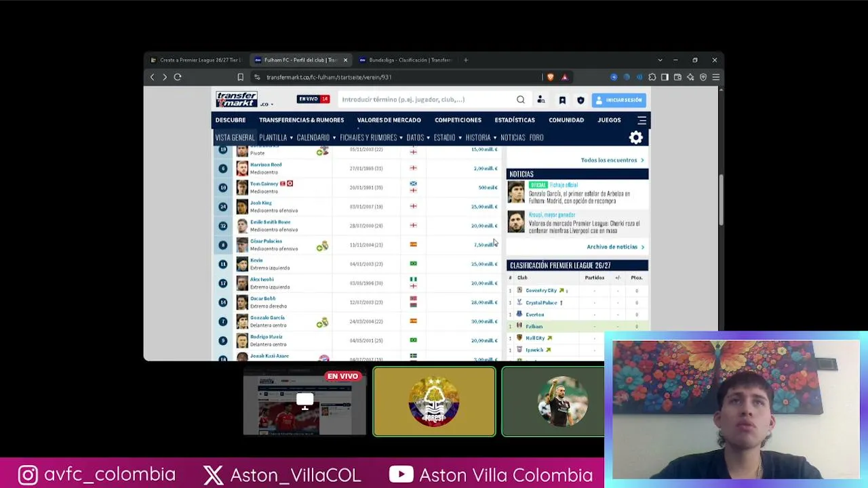868x488 pixels.
Task: Click the shield icon beside Iniciar Sesión
Action: (x=580, y=100)
